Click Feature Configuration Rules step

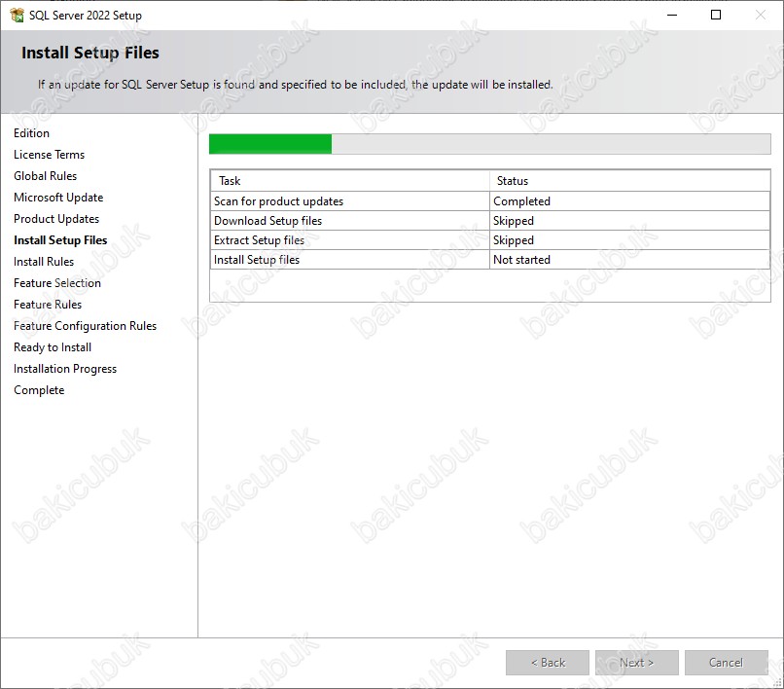(85, 326)
